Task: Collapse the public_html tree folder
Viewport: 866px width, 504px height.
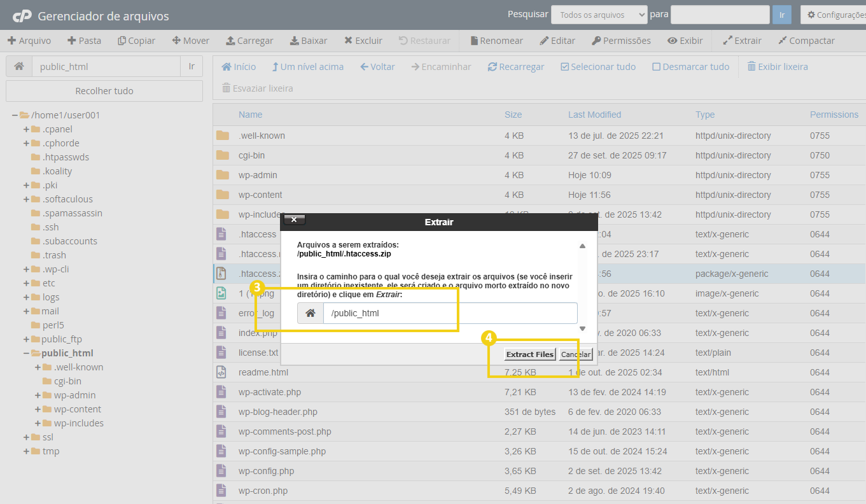Action: click(27, 353)
